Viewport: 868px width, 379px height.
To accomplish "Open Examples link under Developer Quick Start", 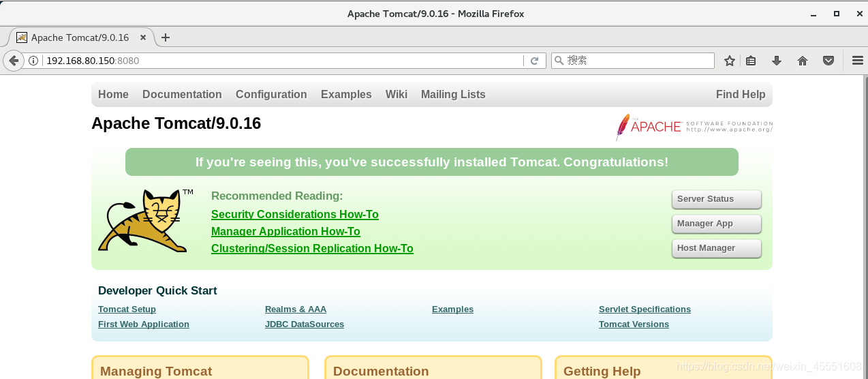I will pos(452,309).
